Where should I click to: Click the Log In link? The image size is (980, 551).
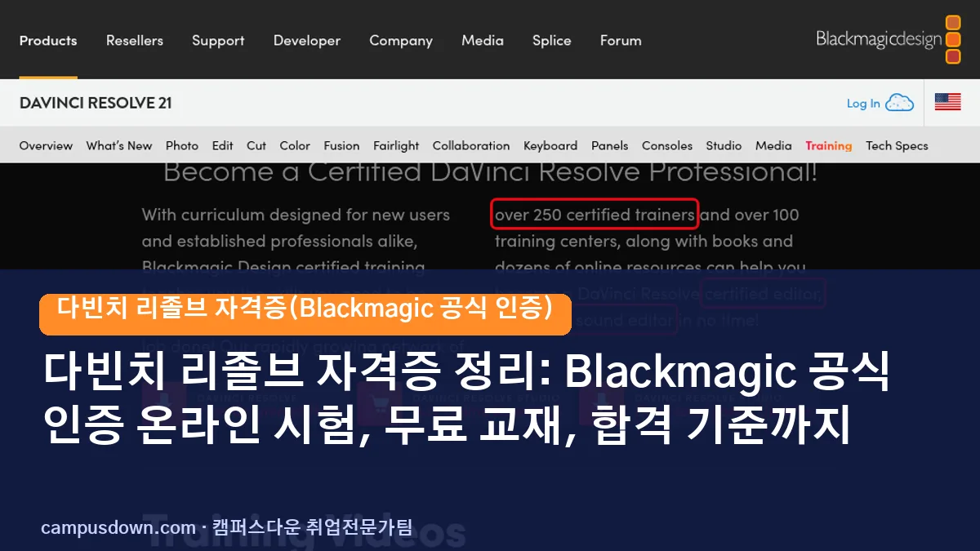pyautogui.click(x=863, y=103)
